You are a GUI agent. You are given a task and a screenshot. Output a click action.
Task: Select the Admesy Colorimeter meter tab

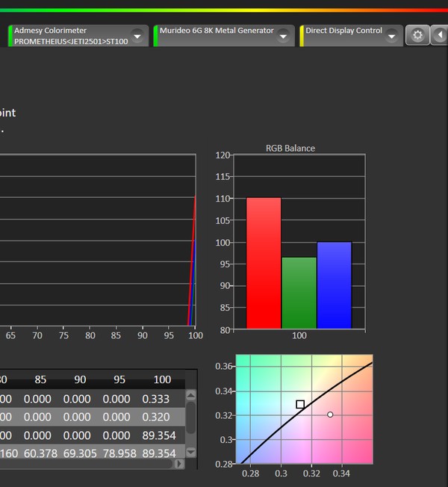(x=78, y=36)
